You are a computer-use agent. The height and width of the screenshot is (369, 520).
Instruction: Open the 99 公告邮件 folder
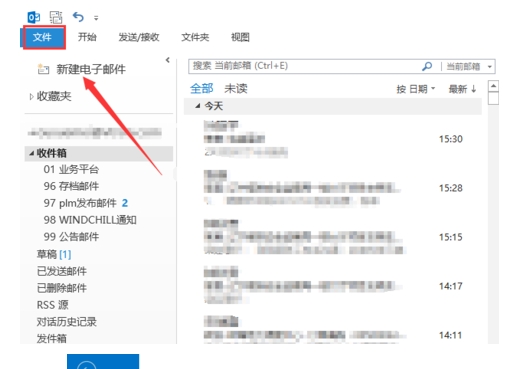71,237
